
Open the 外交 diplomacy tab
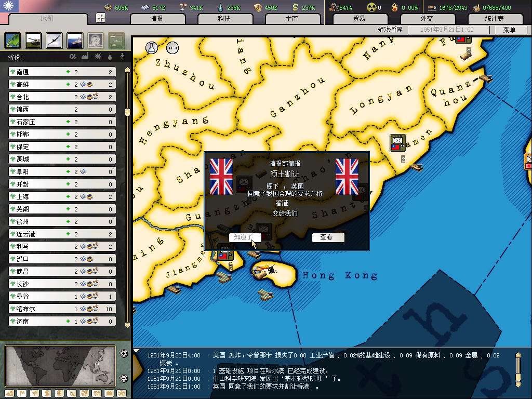click(427, 19)
